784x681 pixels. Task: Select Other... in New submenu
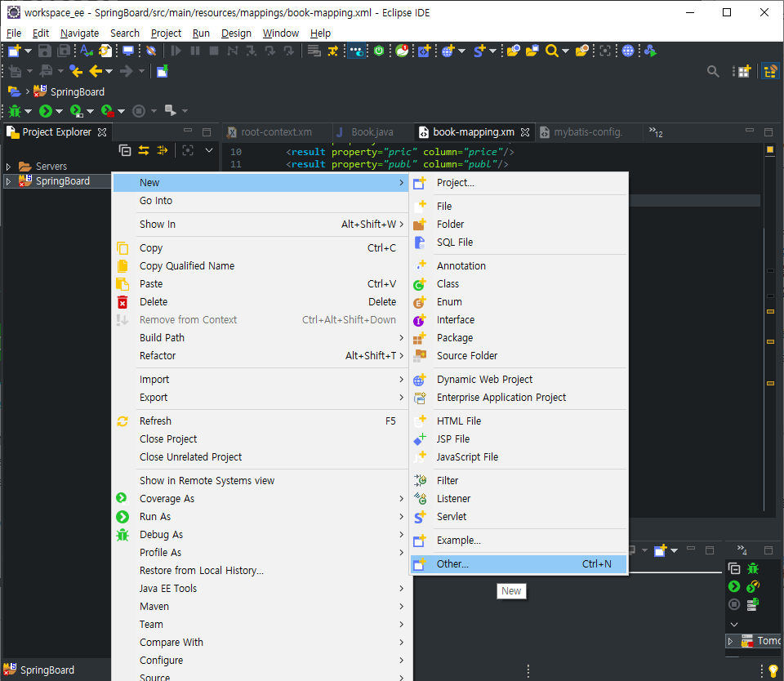pyautogui.click(x=519, y=564)
